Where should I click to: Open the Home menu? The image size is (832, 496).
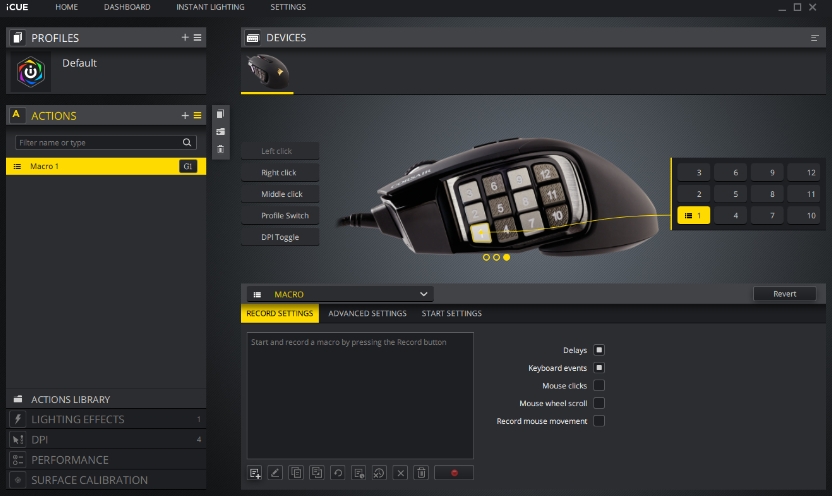coord(66,7)
